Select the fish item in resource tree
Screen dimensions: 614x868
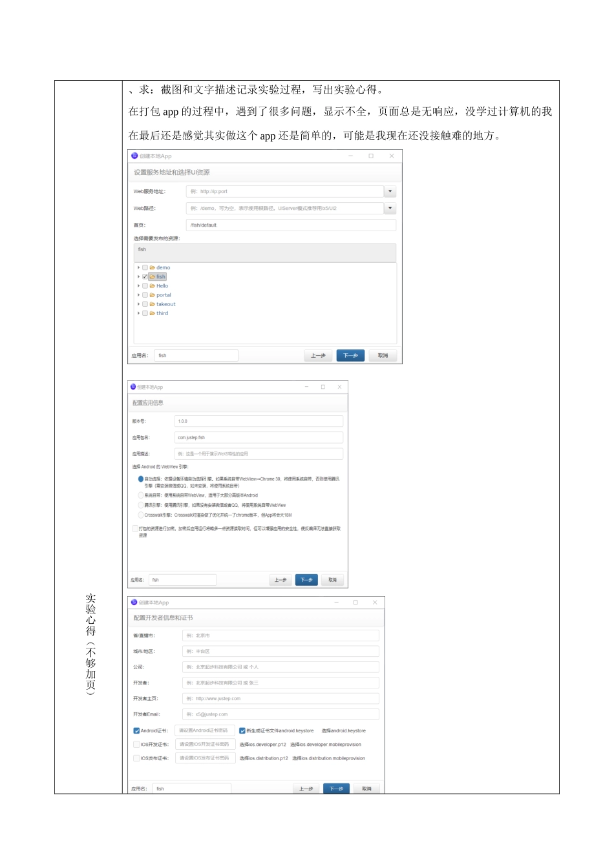pos(161,276)
